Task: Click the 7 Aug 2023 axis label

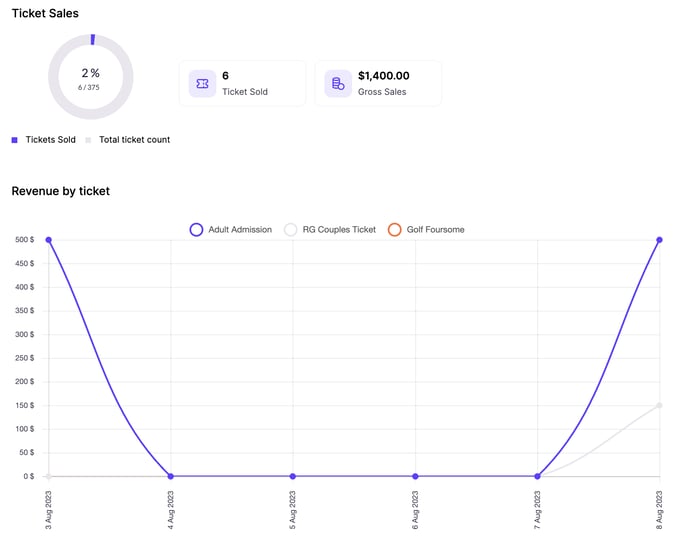Action: click(x=537, y=510)
